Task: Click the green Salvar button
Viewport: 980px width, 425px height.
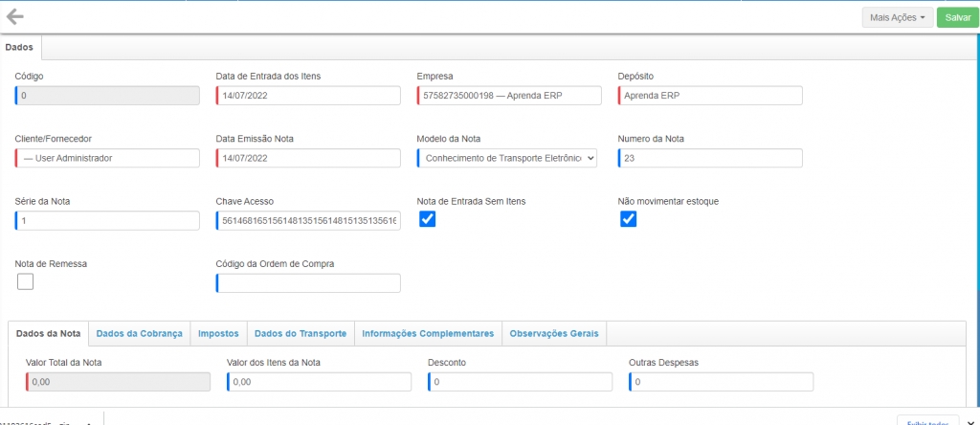Action: [x=957, y=17]
